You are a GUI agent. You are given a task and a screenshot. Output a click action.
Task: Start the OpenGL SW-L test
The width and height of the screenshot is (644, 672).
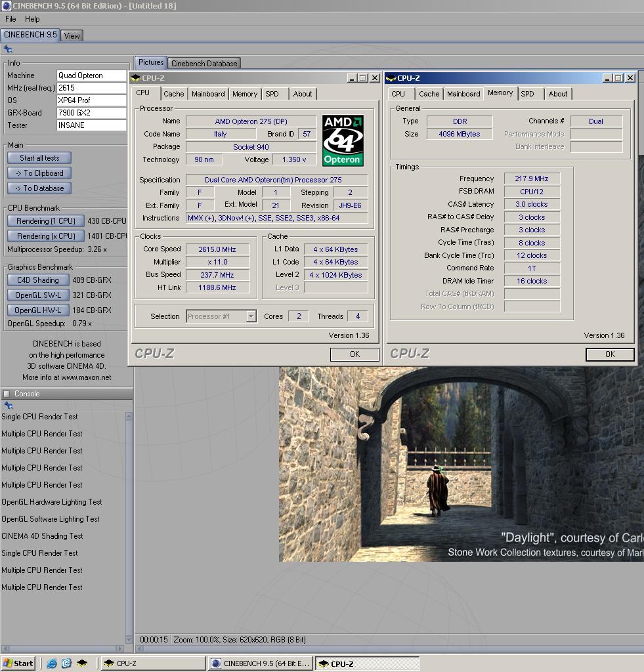[x=38, y=295]
